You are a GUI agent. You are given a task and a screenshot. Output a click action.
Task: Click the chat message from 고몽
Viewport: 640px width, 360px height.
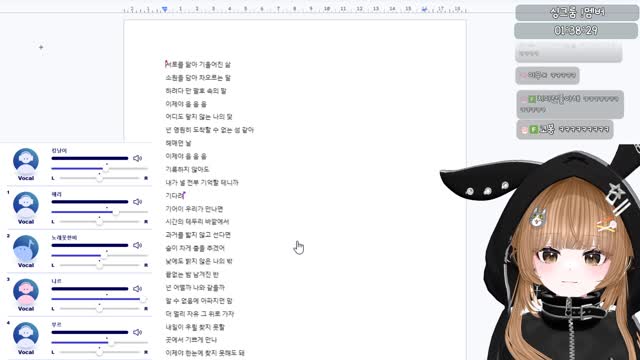pos(564,129)
